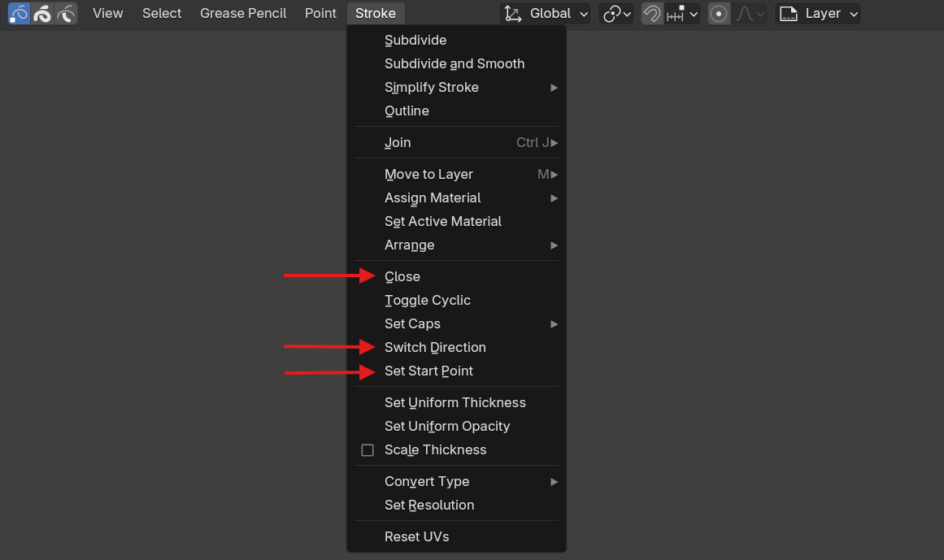Enable the Scale Thickness checkbox
This screenshot has width=944, height=560.
[368, 449]
